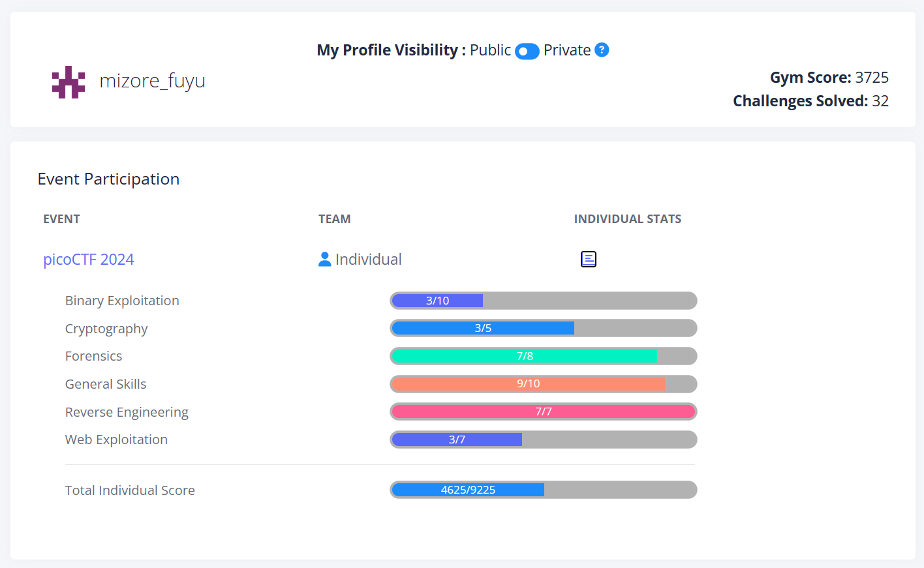Click the Binary Exploitation 3/10 progress bar
This screenshot has width=924, height=568.
[543, 301]
